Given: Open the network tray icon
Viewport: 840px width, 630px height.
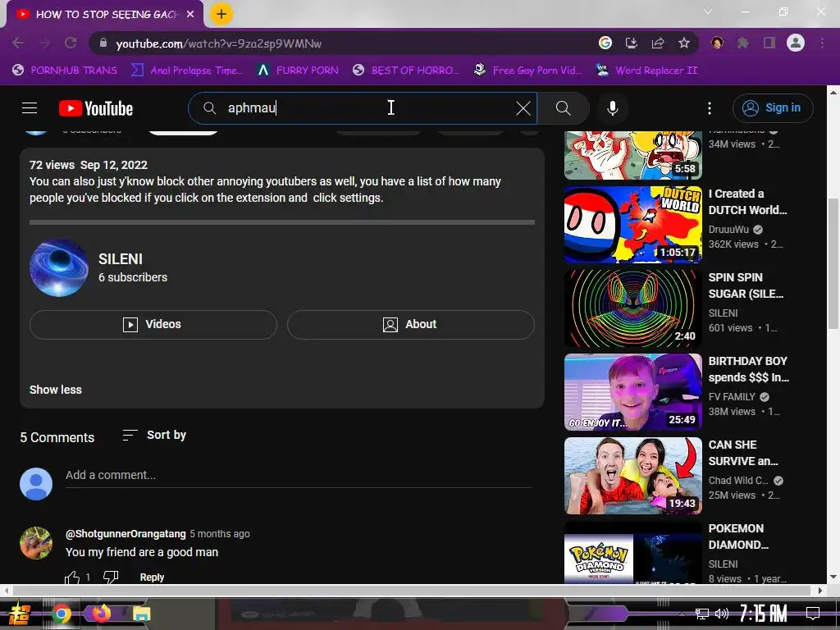Looking at the screenshot, I should (x=701, y=614).
